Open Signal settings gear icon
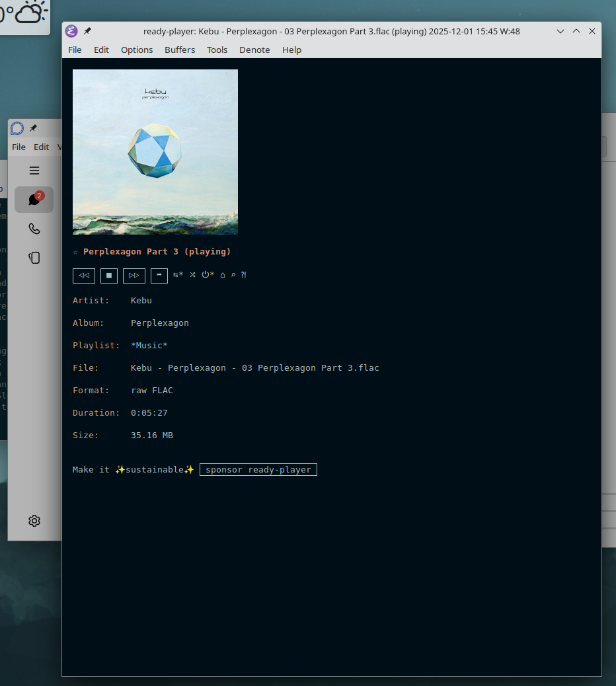The height and width of the screenshot is (686, 616). 34,521
